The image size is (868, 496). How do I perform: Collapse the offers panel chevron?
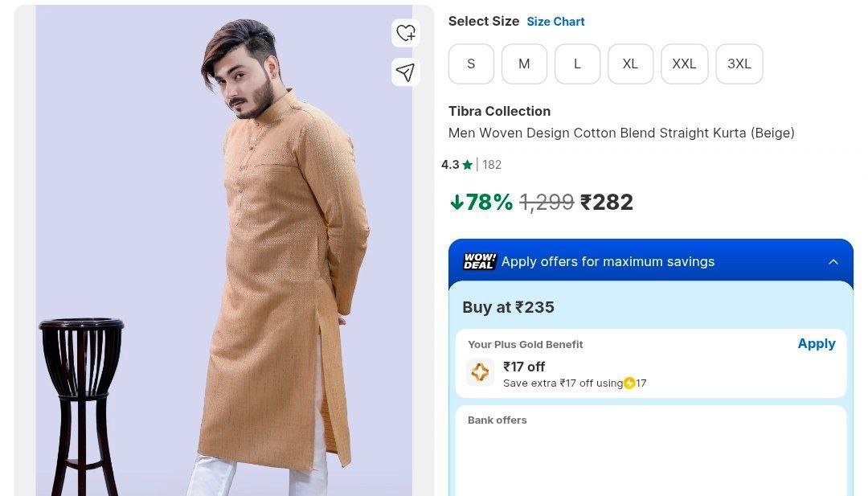(833, 261)
